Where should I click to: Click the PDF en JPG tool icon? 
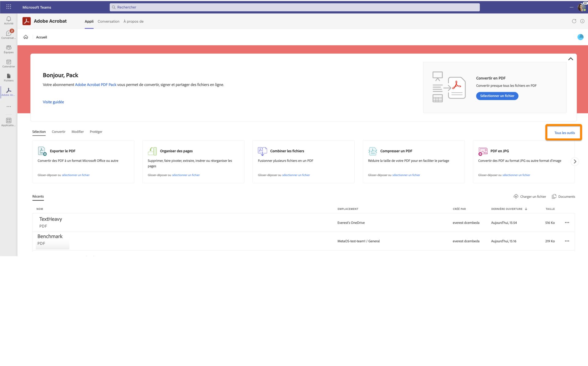tap(483, 151)
